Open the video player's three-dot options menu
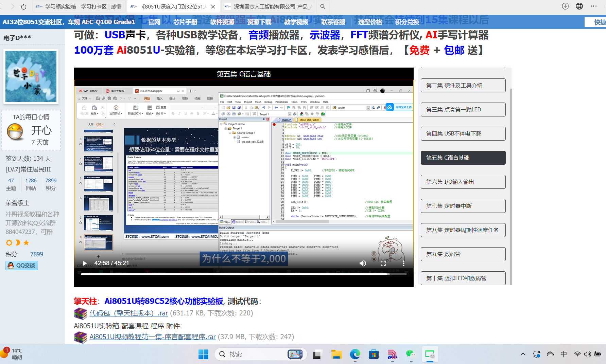606x364 pixels. tap(403, 263)
